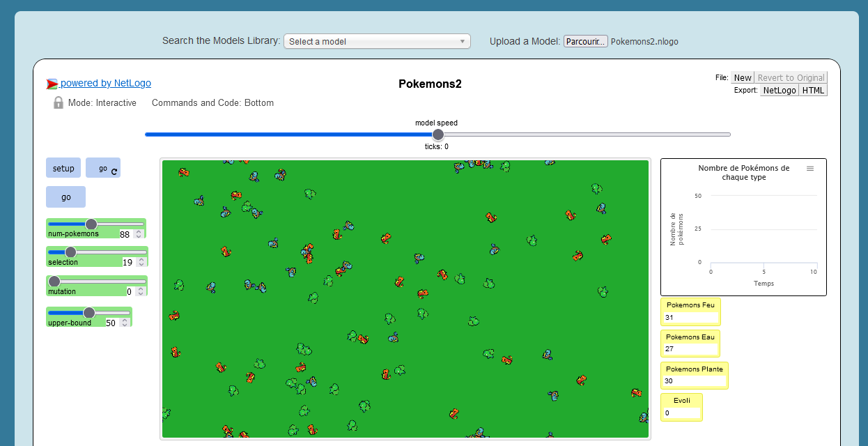Viewport: 868px width, 446px height.
Task: Export as NetLogo file
Action: pyautogui.click(x=779, y=90)
